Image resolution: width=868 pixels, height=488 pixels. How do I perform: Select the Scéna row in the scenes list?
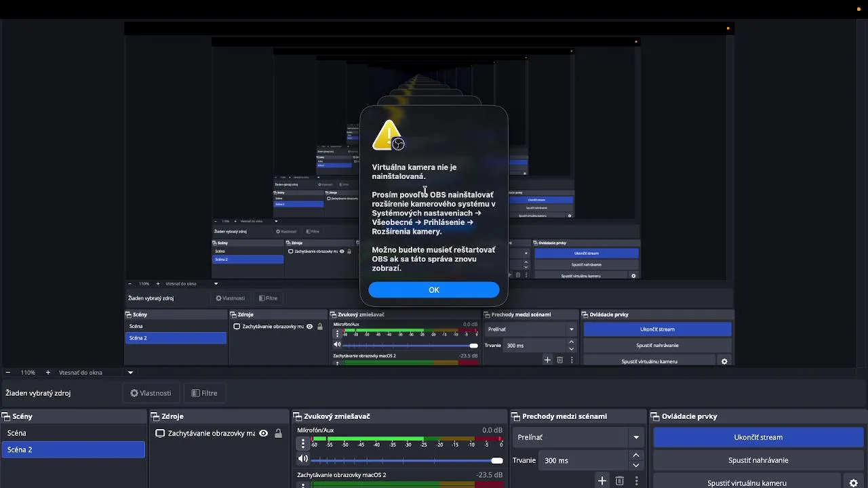pyautogui.click(x=73, y=432)
